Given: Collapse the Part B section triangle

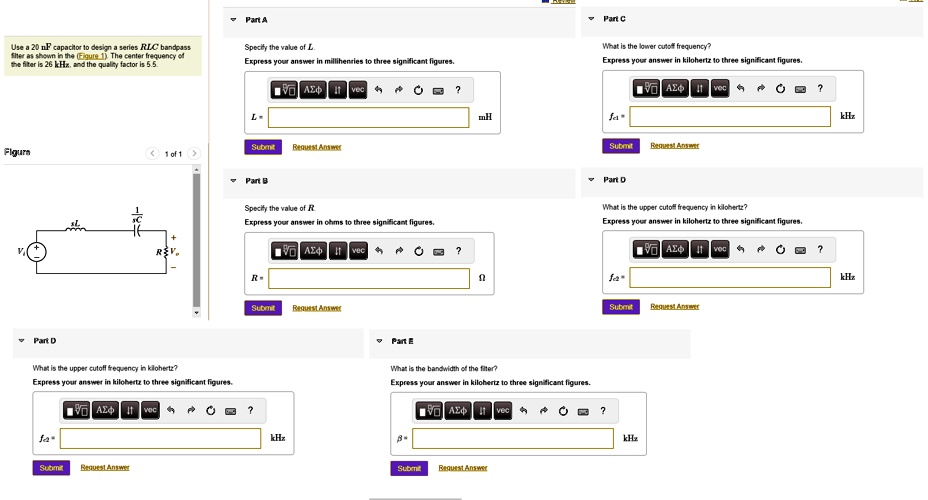Looking at the screenshot, I should (233, 181).
